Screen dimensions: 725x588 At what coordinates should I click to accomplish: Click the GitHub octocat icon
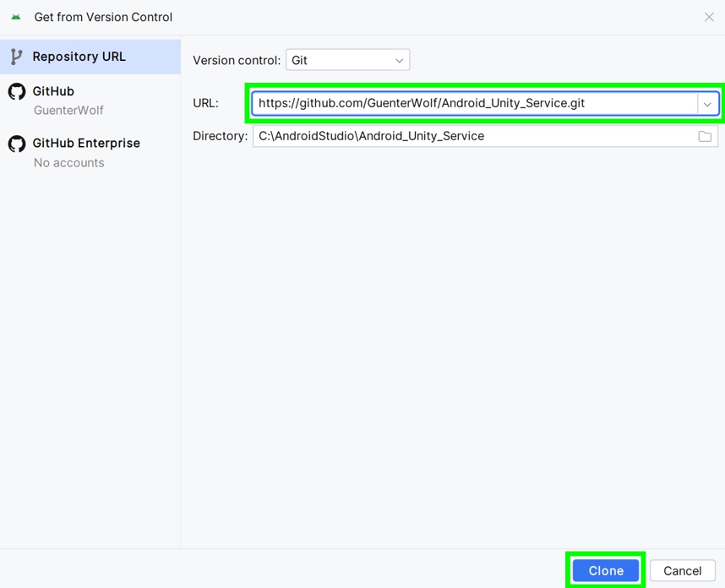[17, 91]
